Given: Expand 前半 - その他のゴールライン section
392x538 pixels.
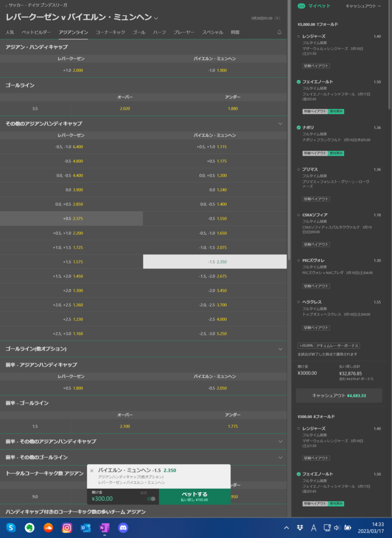Looking at the screenshot, I should (280, 458).
